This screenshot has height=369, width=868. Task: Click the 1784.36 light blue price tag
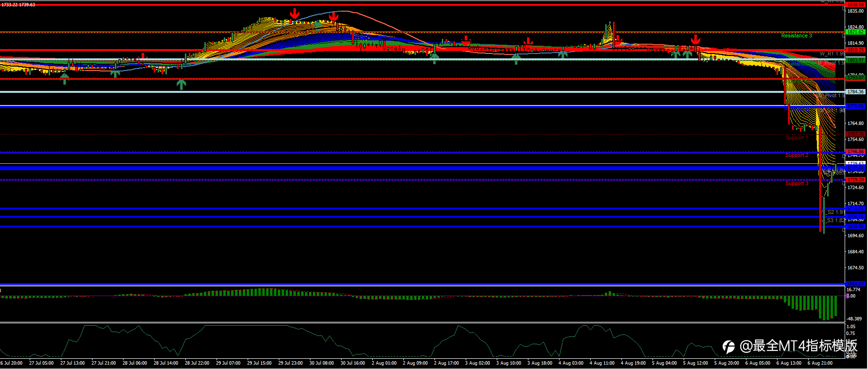(x=856, y=92)
